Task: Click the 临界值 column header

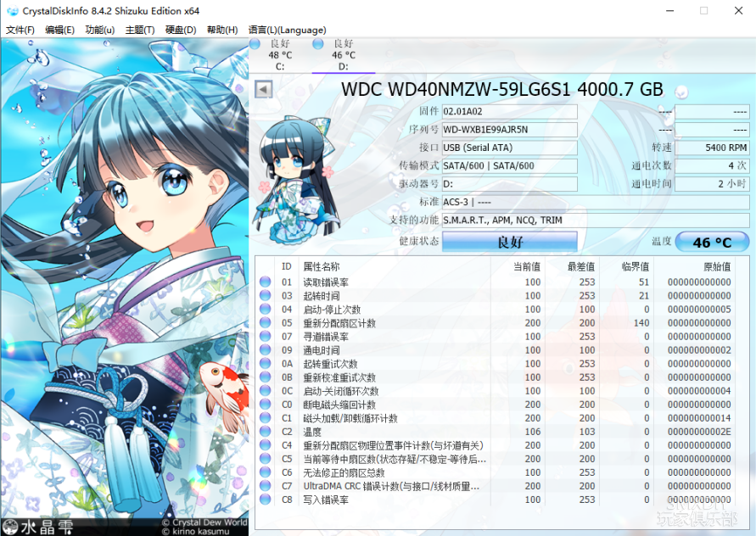Action: pyautogui.click(x=635, y=266)
